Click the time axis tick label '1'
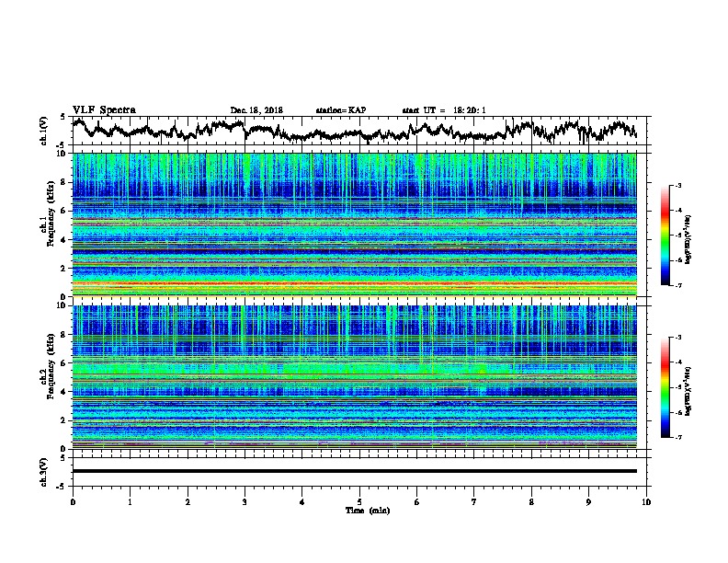The width and height of the screenshot is (728, 563). [130, 502]
